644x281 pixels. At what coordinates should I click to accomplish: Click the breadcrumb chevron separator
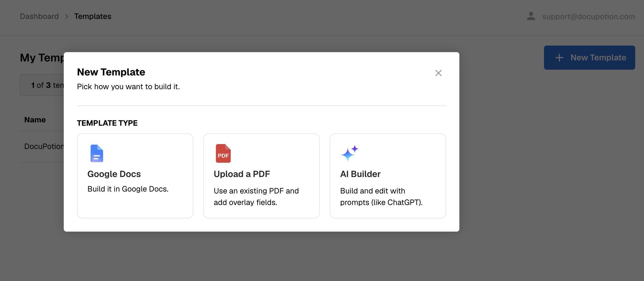pos(66,16)
